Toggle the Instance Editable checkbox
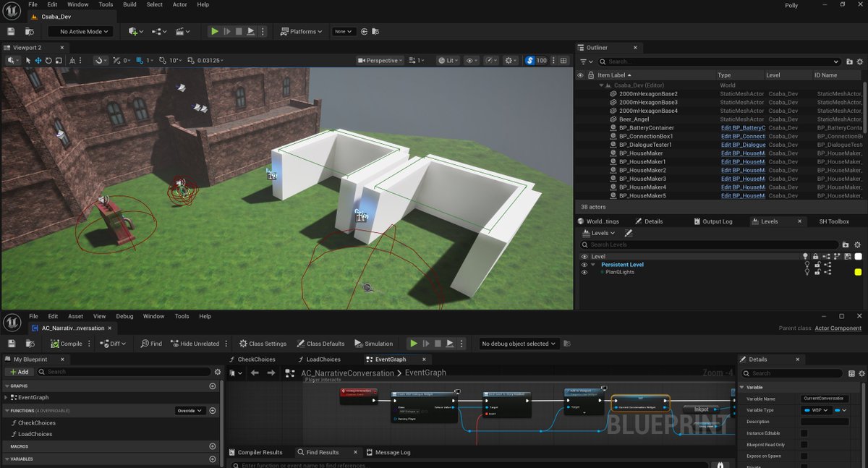 [x=804, y=433]
